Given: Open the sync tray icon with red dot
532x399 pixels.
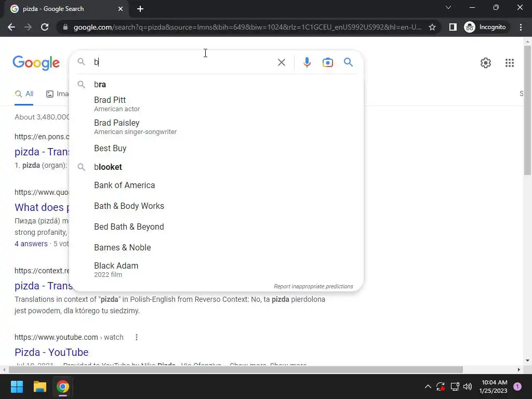Looking at the screenshot, I should pyautogui.click(x=441, y=387).
